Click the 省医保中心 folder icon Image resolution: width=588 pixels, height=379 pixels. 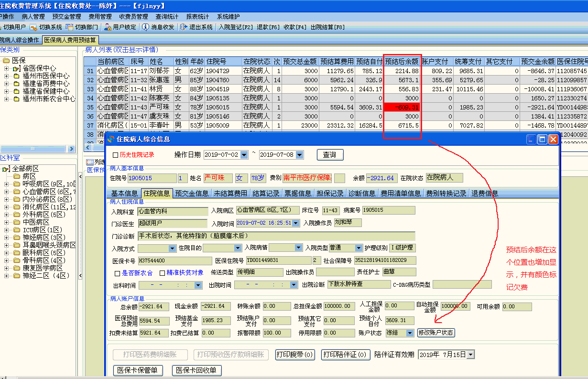tap(16, 68)
